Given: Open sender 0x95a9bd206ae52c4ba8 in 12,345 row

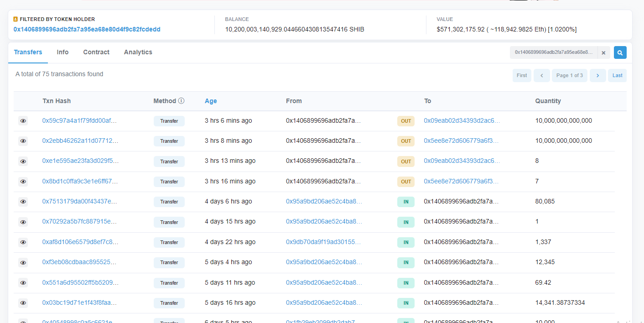Looking at the screenshot, I should click(x=324, y=262).
